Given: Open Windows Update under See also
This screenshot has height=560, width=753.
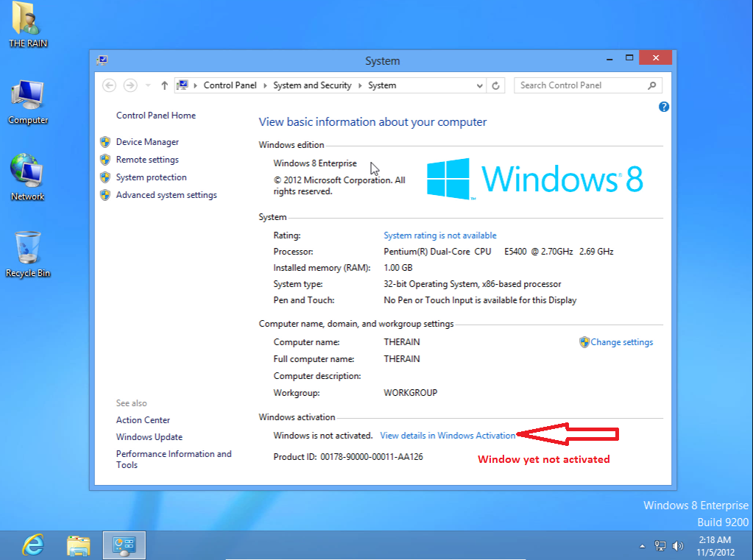Looking at the screenshot, I should click(x=149, y=437).
